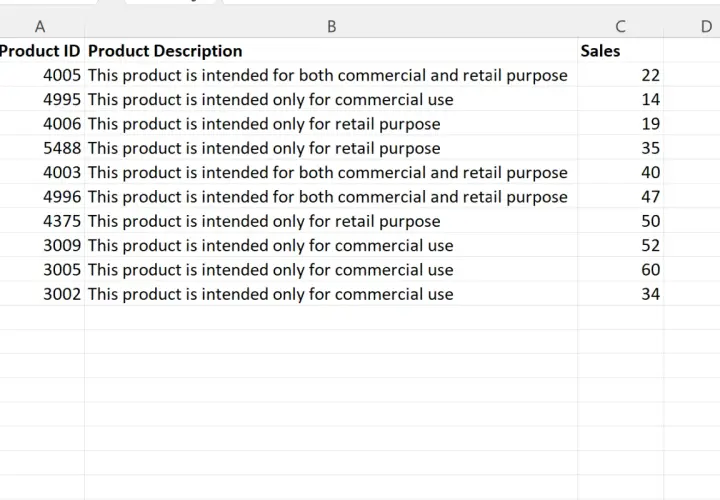
Task: Select description cell for product 5488
Action: (x=331, y=148)
